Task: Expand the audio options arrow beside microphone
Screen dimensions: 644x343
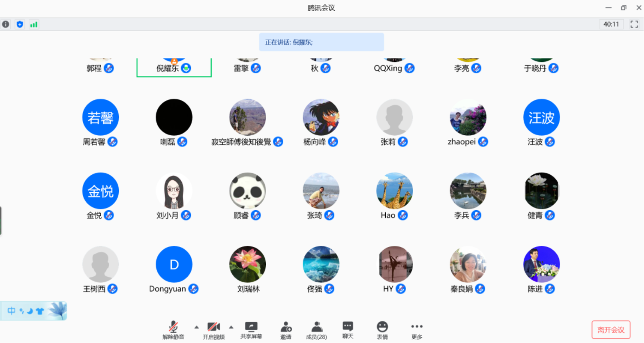Action: (x=196, y=327)
